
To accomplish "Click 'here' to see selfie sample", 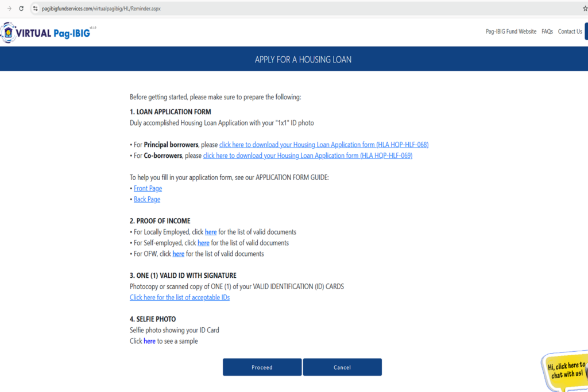I will (x=149, y=341).
